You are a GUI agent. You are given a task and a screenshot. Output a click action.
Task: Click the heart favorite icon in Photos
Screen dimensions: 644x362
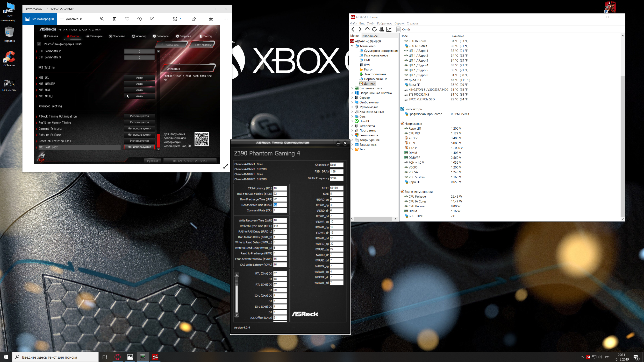click(x=127, y=19)
